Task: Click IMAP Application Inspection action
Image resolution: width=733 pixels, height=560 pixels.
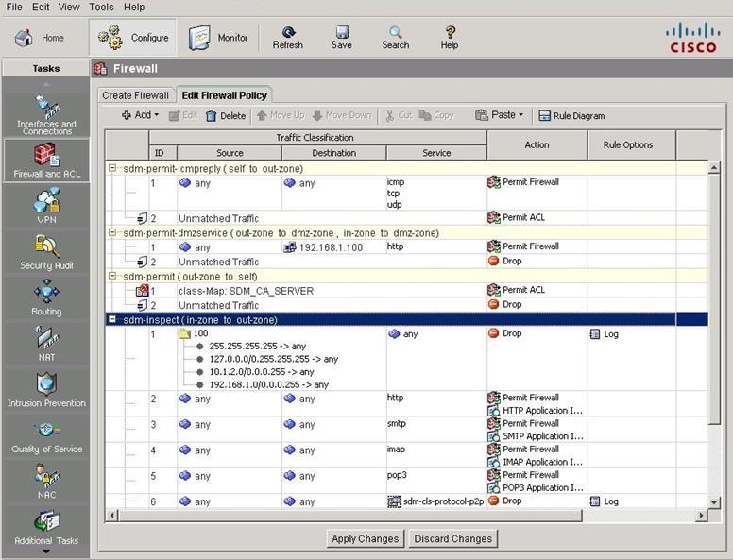Action: tap(536, 462)
